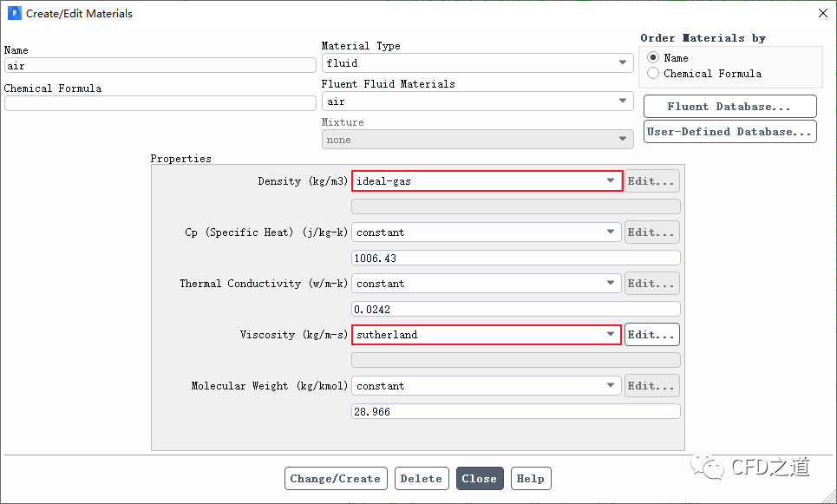Click the empty Chemical Formula field

[x=160, y=103]
